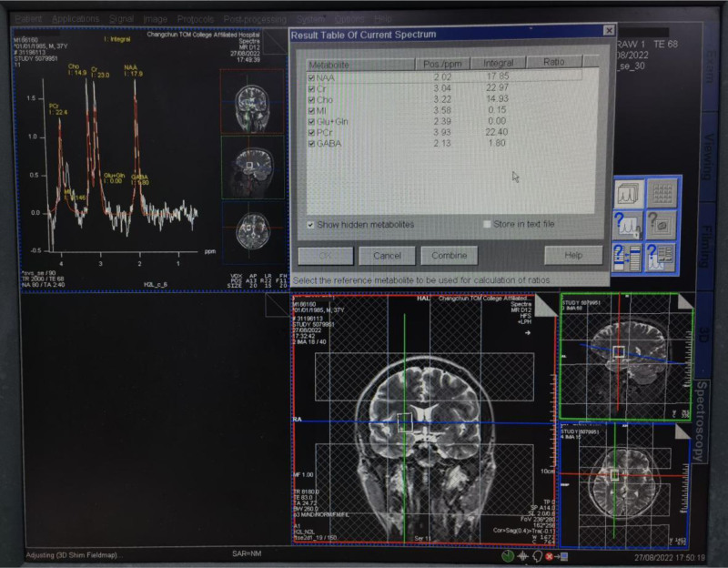Switch to the 3D task card
728x568 pixels.
(704, 335)
